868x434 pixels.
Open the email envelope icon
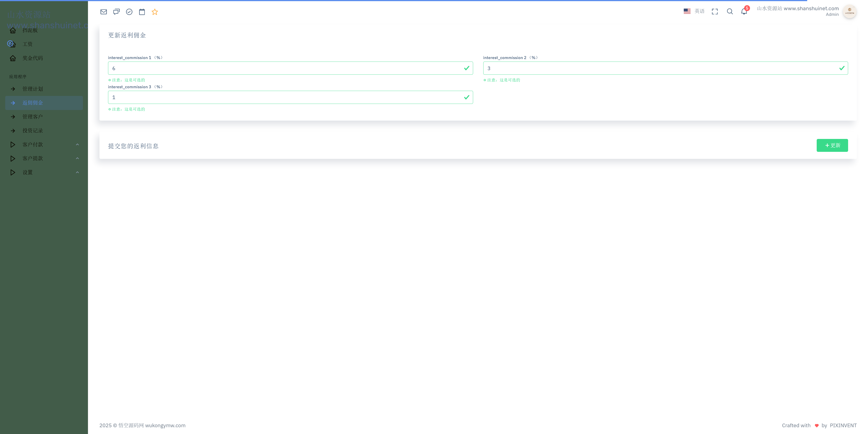pyautogui.click(x=104, y=12)
